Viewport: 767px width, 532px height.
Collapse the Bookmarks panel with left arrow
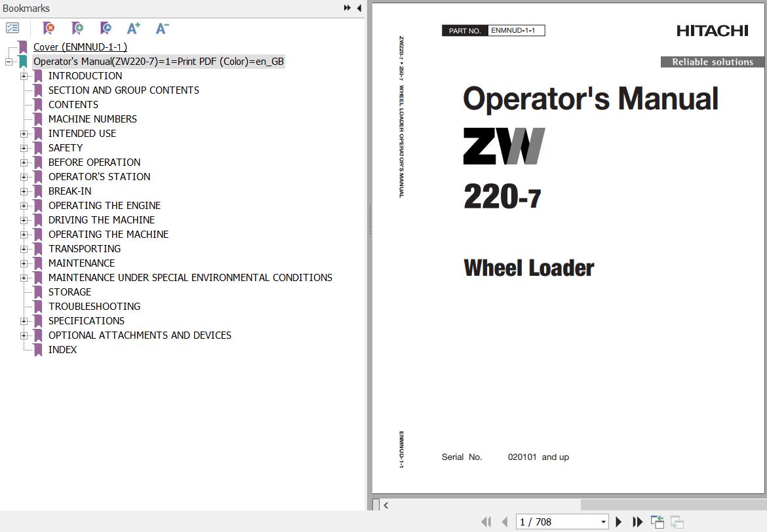[359, 8]
